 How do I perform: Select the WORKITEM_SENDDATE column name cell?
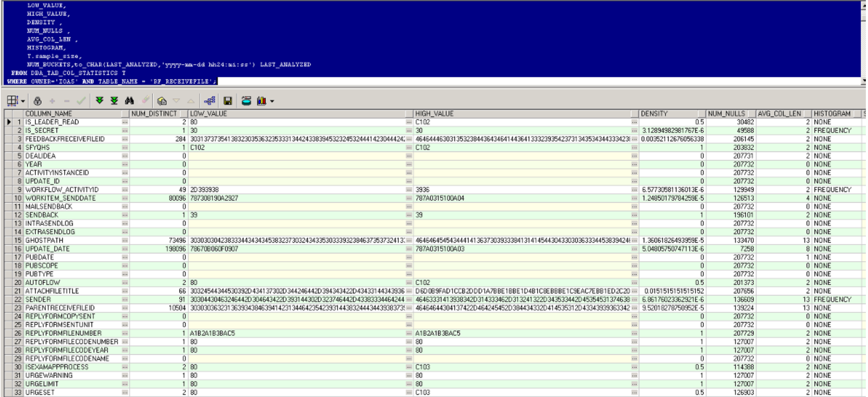click(x=61, y=198)
